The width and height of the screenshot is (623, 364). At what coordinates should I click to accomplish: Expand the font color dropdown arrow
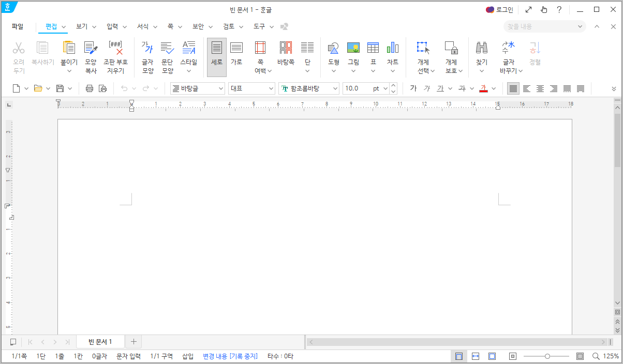pos(494,88)
